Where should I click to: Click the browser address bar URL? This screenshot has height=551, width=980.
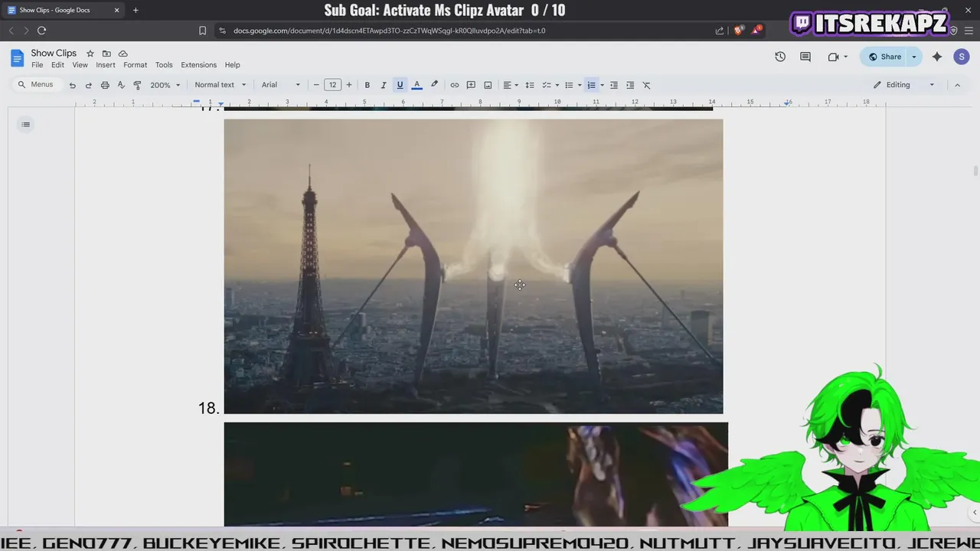(389, 31)
